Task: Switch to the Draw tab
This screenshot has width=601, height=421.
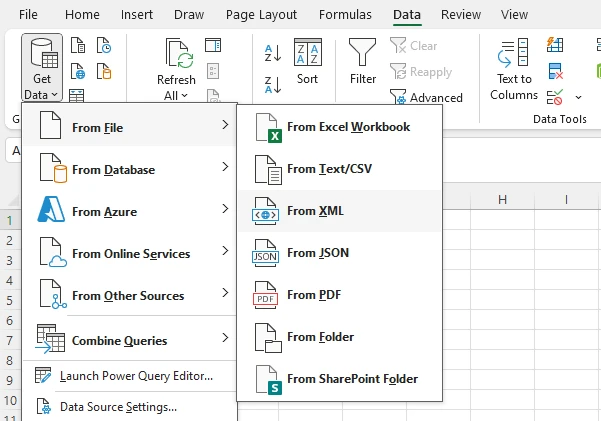Action: tap(189, 15)
